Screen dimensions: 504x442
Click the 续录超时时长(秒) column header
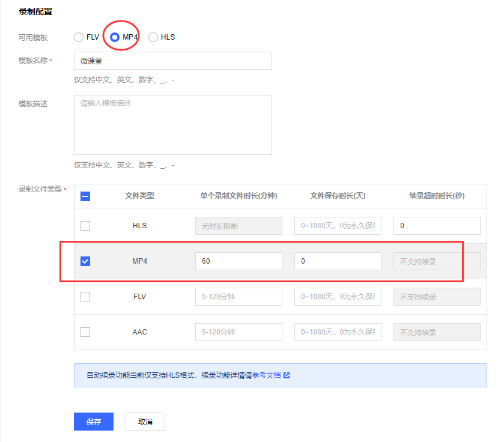(x=437, y=196)
